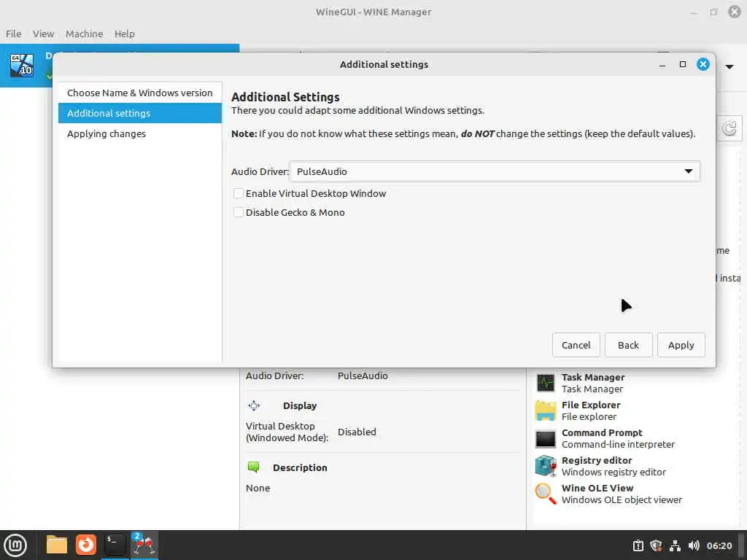
Task: Click PulseAudio value in main window
Action: 363,376
